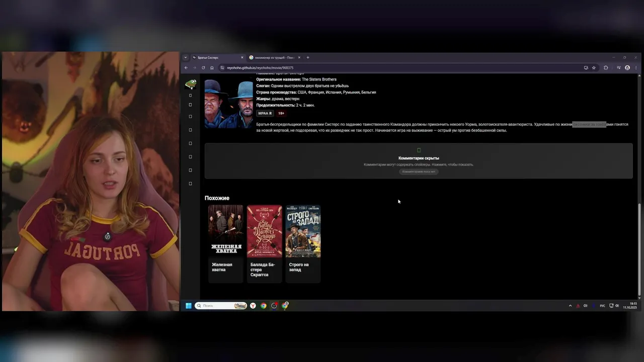Click the Строго на запад title
This screenshot has width=644, height=362.
tap(299, 267)
